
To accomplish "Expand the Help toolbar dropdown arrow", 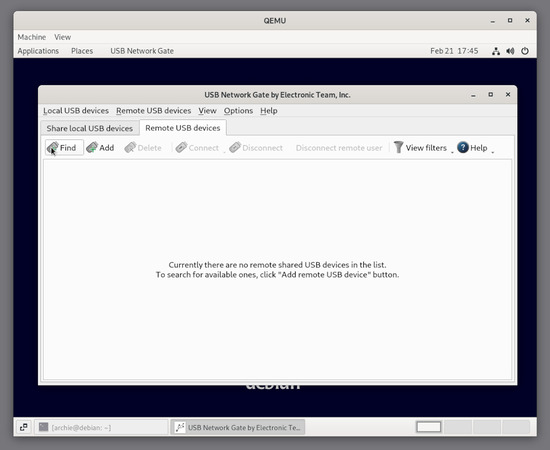I will [x=492, y=152].
